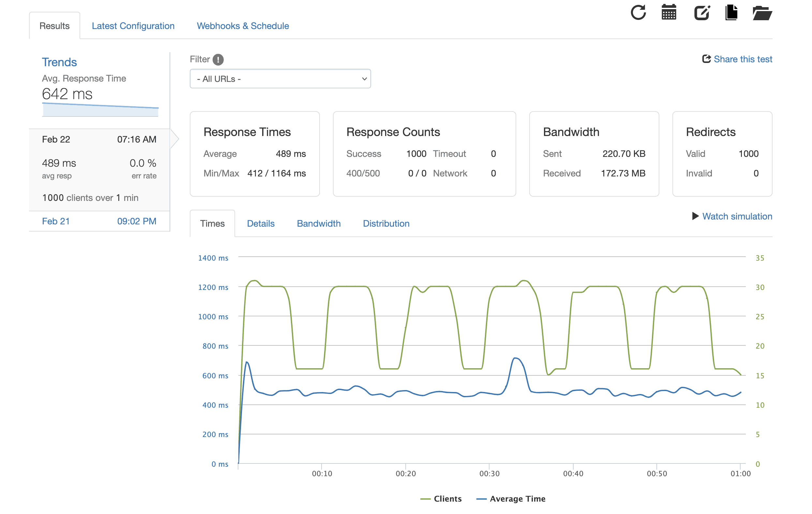Click the play icon before Watch simulation
812x514 pixels.
[x=695, y=216]
